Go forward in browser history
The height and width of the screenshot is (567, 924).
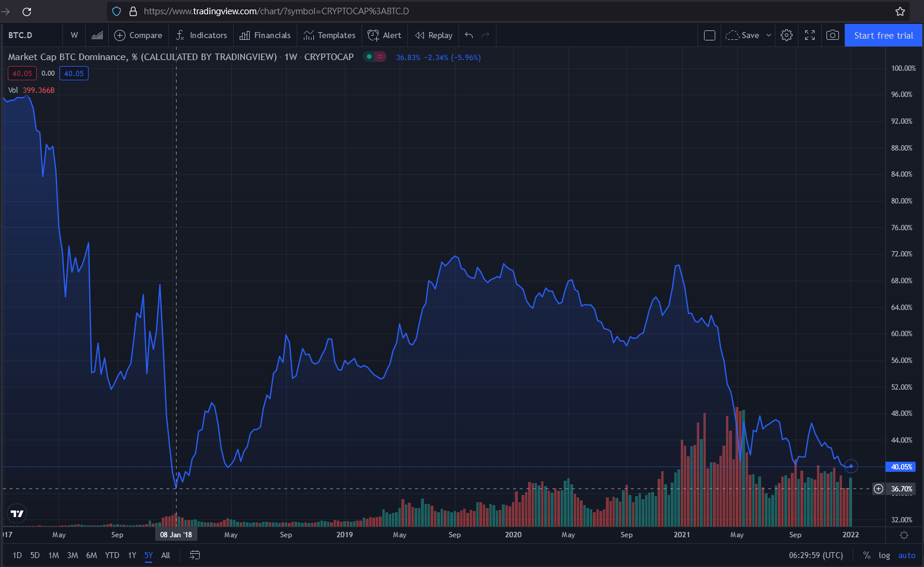(x=6, y=11)
